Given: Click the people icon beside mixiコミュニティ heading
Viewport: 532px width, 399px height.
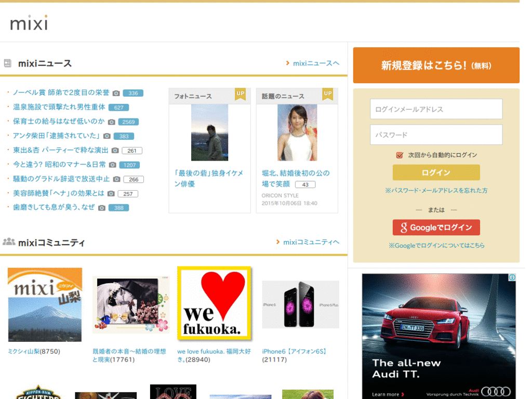Looking at the screenshot, I should [9, 242].
